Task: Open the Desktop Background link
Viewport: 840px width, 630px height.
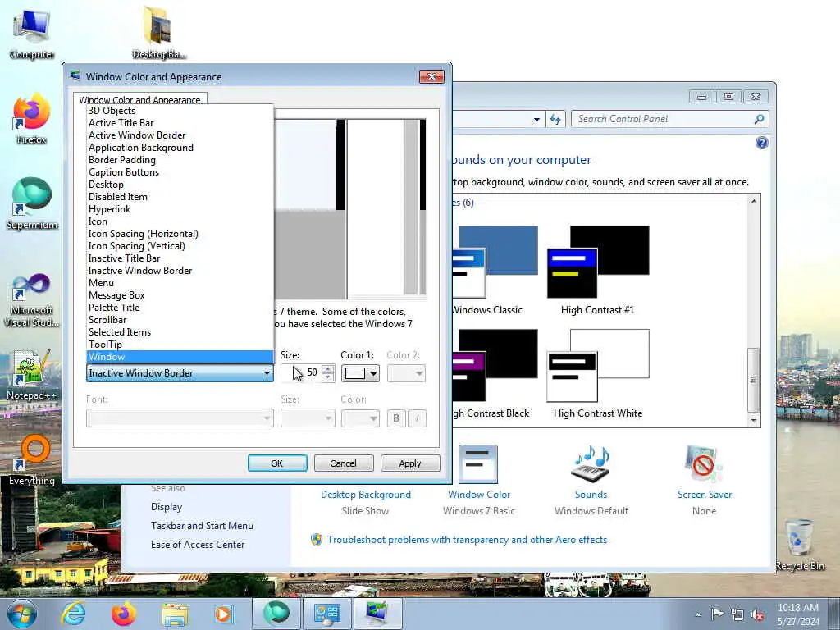Action: click(x=366, y=495)
